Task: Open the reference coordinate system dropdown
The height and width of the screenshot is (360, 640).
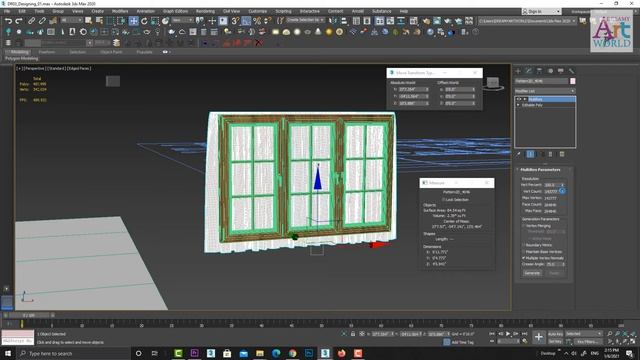Action: (182, 20)
